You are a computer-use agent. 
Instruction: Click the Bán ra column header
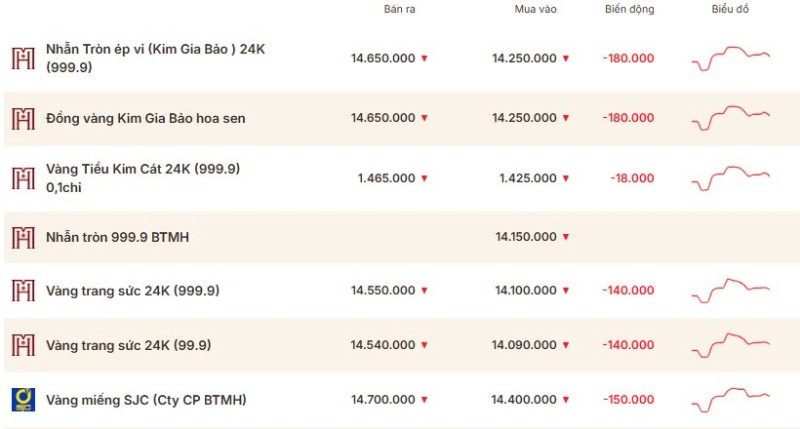[x=399, y=9]
